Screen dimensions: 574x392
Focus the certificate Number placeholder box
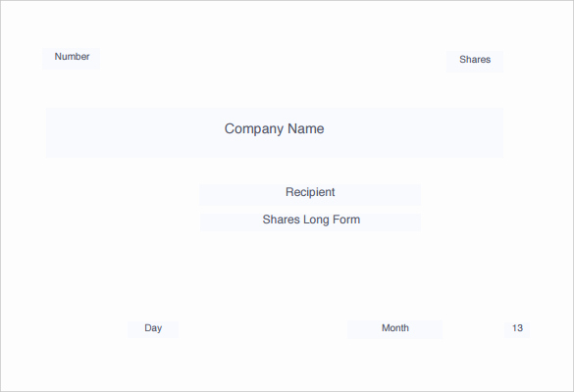point(71,59)
